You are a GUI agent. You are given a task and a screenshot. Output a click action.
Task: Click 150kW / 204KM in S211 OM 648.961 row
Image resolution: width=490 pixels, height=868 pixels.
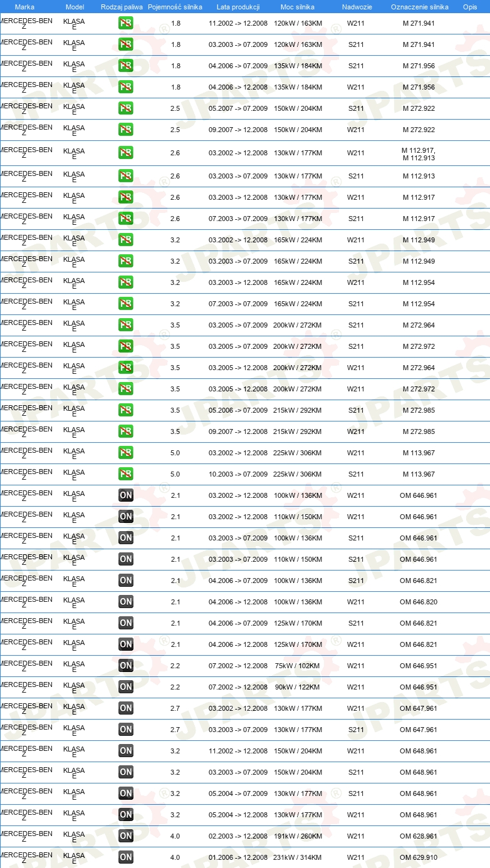298,772
